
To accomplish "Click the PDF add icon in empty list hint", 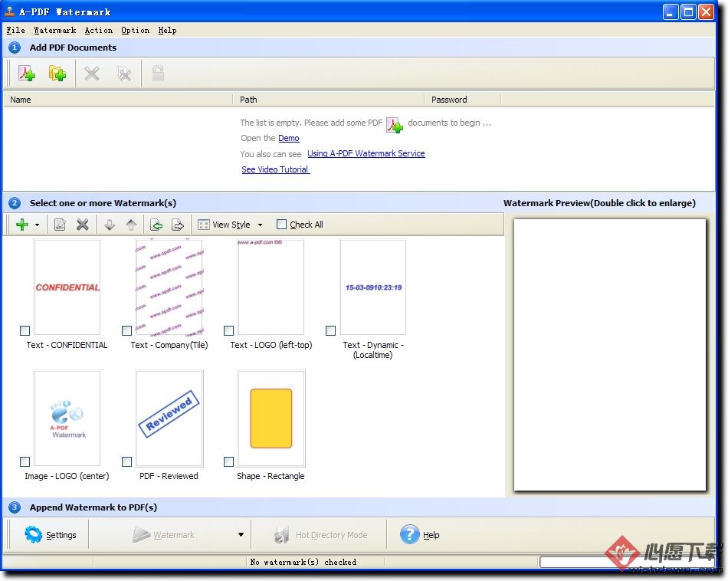I will pos(395,125).
